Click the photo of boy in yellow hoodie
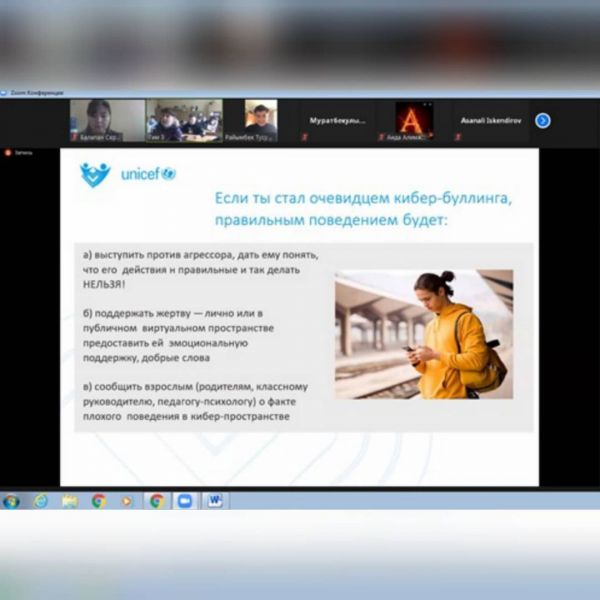 424,334
